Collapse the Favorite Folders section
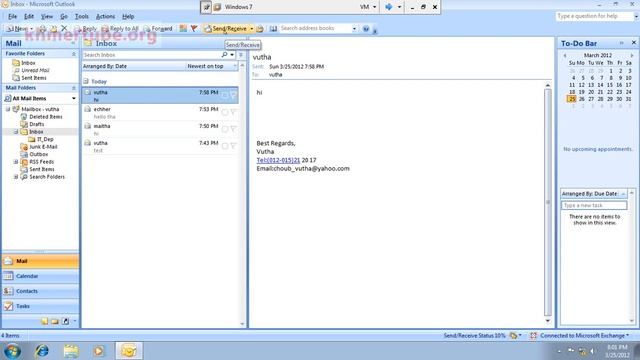Image resolution: width=640 pixels, height=360 pixels. pos(73,53)
